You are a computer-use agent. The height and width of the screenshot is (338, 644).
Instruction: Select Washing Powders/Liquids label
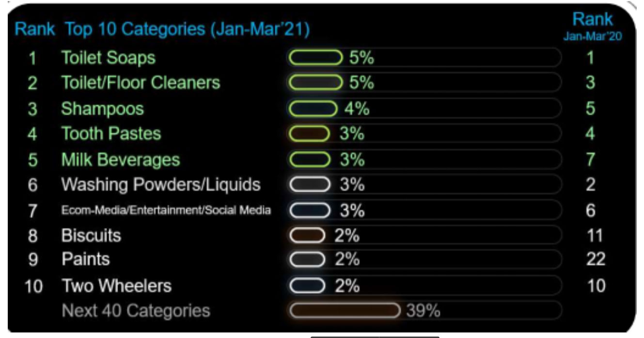161,185
